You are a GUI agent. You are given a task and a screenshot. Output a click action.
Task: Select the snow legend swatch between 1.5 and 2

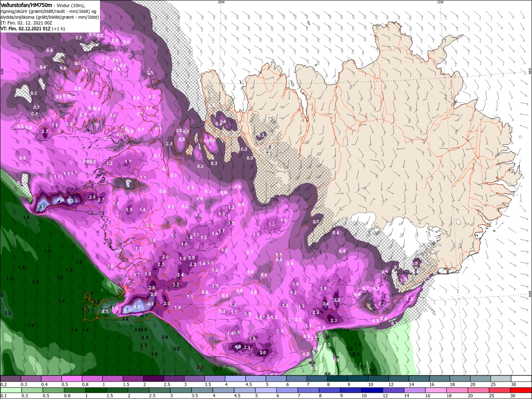click(133, 379)
